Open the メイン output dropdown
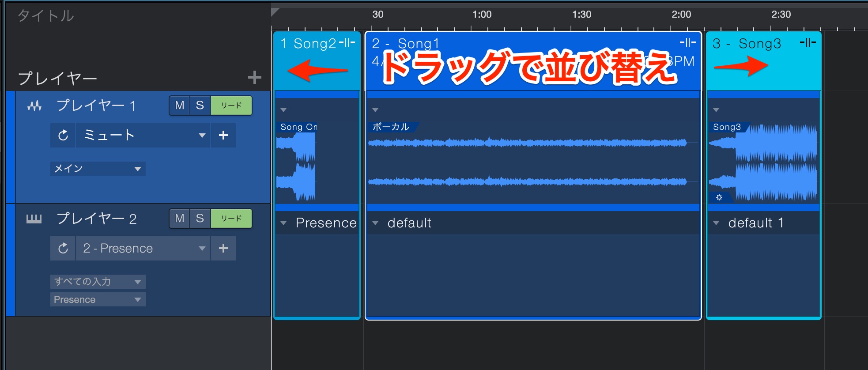This screenshot has width=868, height=370. pos(98,169)
